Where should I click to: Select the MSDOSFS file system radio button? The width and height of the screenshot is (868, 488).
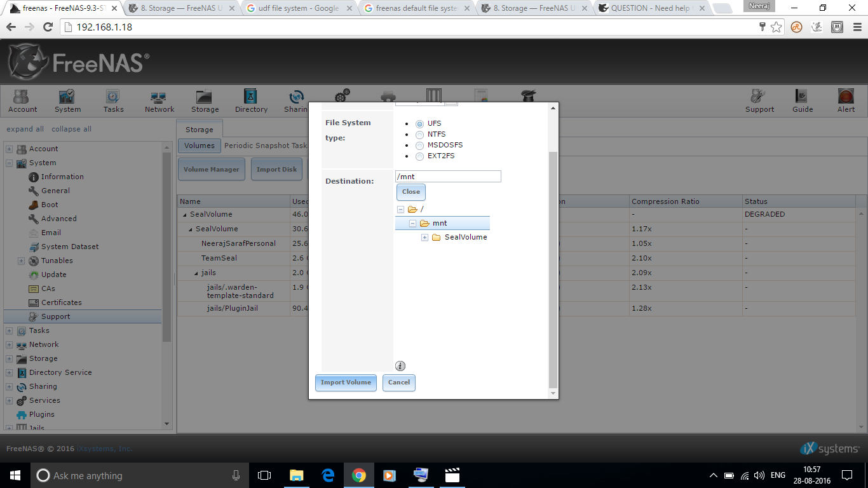click(419, 146)
